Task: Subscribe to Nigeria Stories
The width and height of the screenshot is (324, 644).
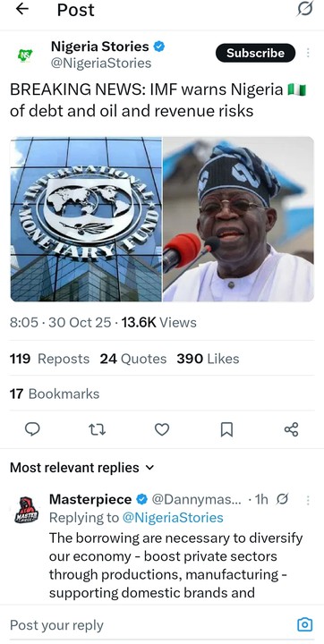Action: pos(255,53)
